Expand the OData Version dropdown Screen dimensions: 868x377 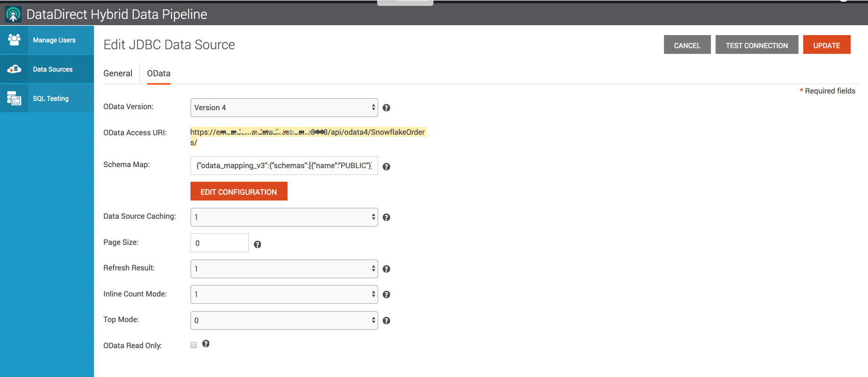(x=284, y=108)
